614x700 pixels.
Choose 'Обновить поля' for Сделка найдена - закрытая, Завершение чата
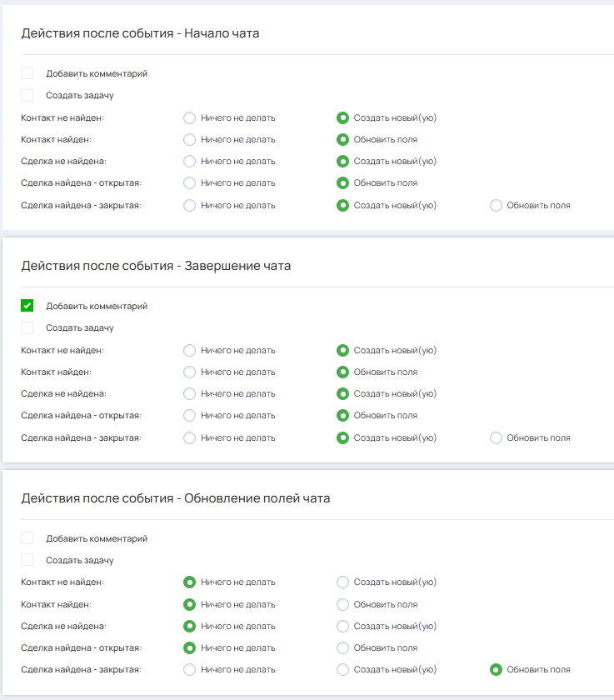pos(497,437)
